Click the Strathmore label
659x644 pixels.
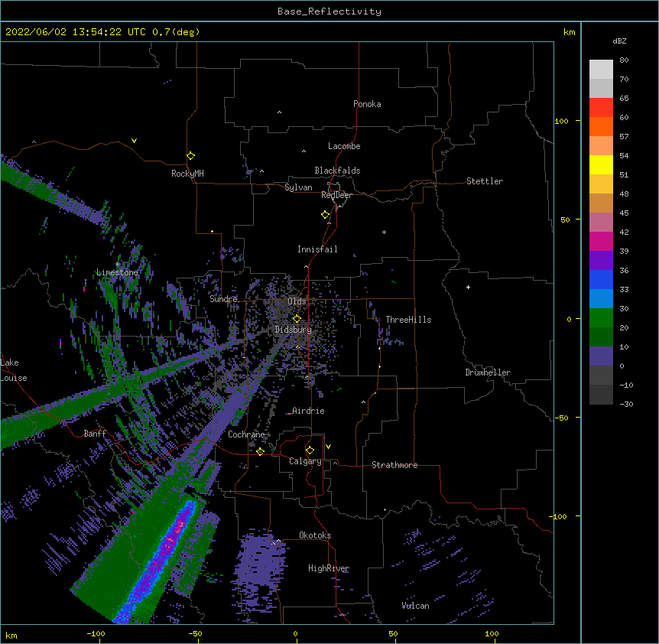[x=394, y=465]
